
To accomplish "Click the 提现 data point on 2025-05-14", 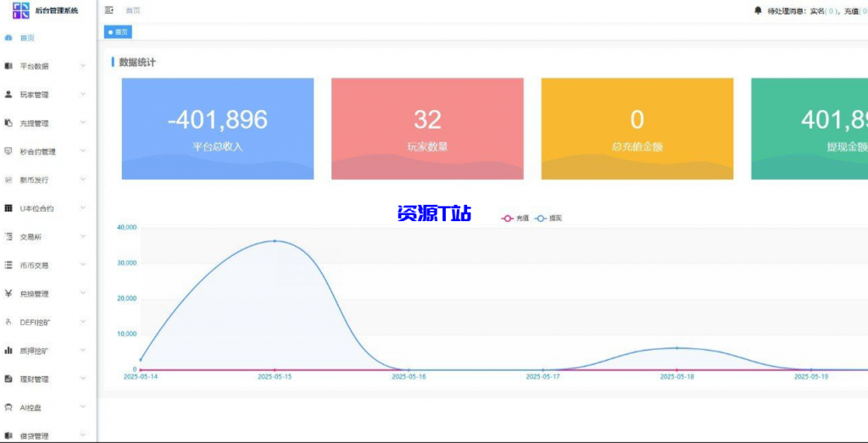I will (x=141, y=360).
